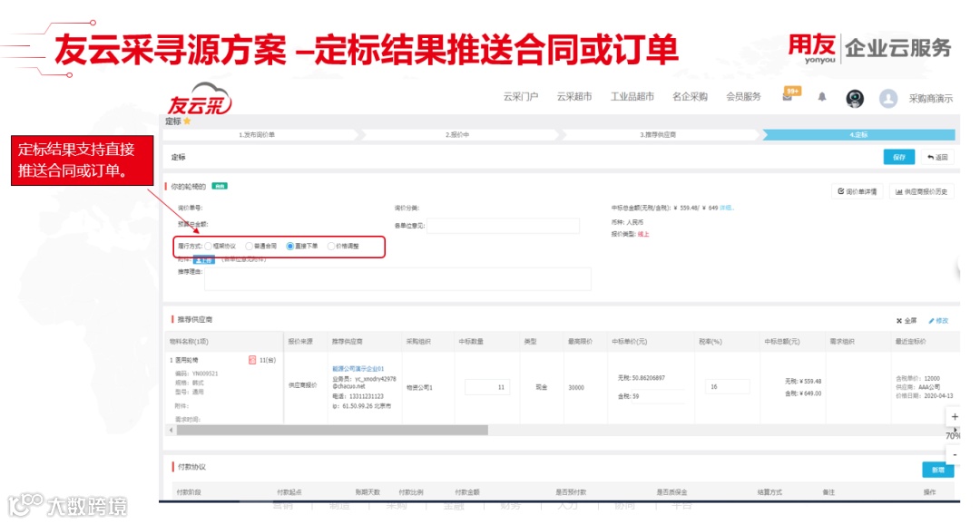Click the horizontal table scrollbar

pyautogui.click(x=332, y=431)
